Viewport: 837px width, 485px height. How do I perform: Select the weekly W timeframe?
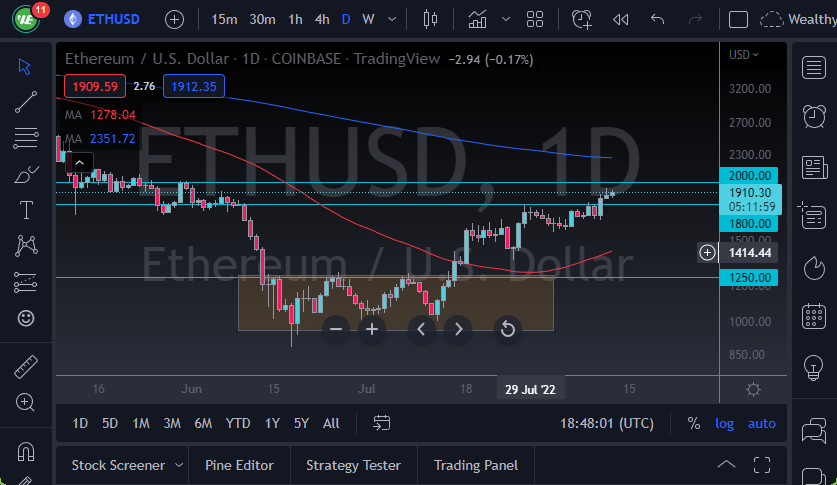(368, 20)
